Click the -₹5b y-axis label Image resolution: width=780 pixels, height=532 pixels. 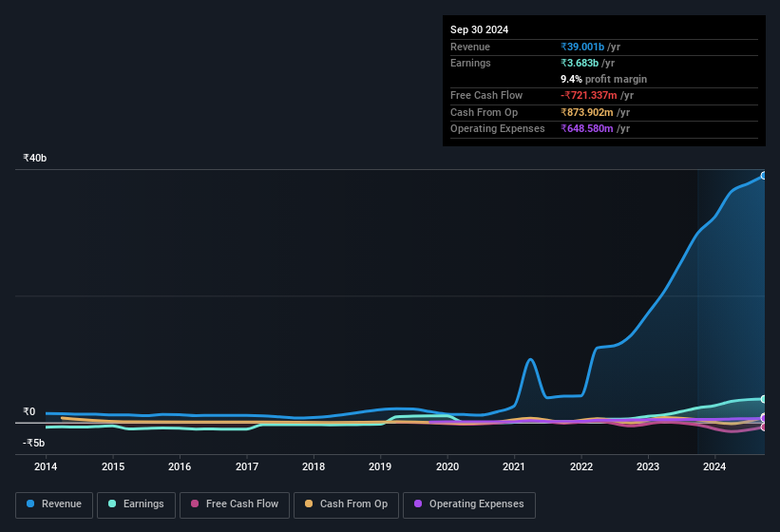(x=34, y=443)
